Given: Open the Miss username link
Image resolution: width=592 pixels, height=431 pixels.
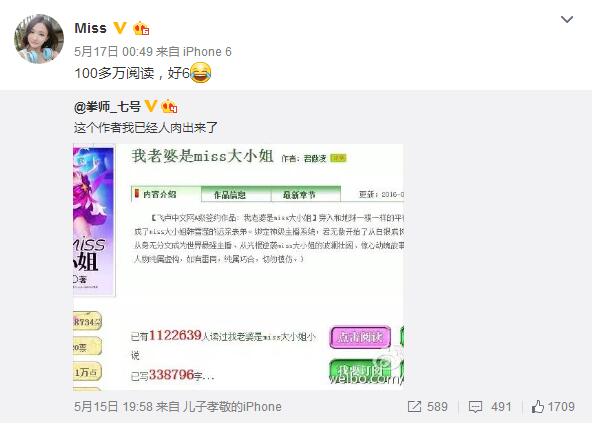Looking at the screenshot, I should tap(91, 28).
